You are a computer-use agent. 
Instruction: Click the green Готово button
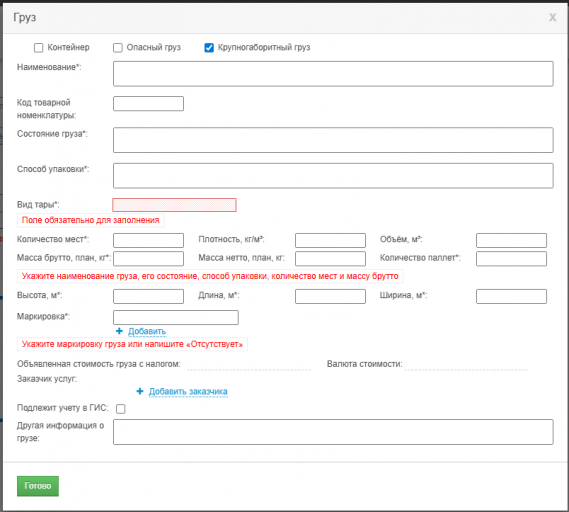point(38,486)
